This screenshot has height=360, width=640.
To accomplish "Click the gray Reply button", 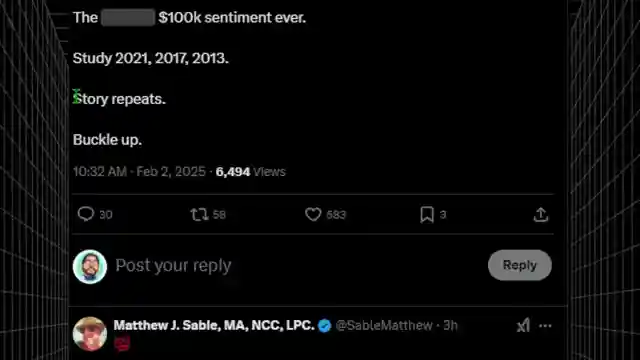I will tap(520, 265).
